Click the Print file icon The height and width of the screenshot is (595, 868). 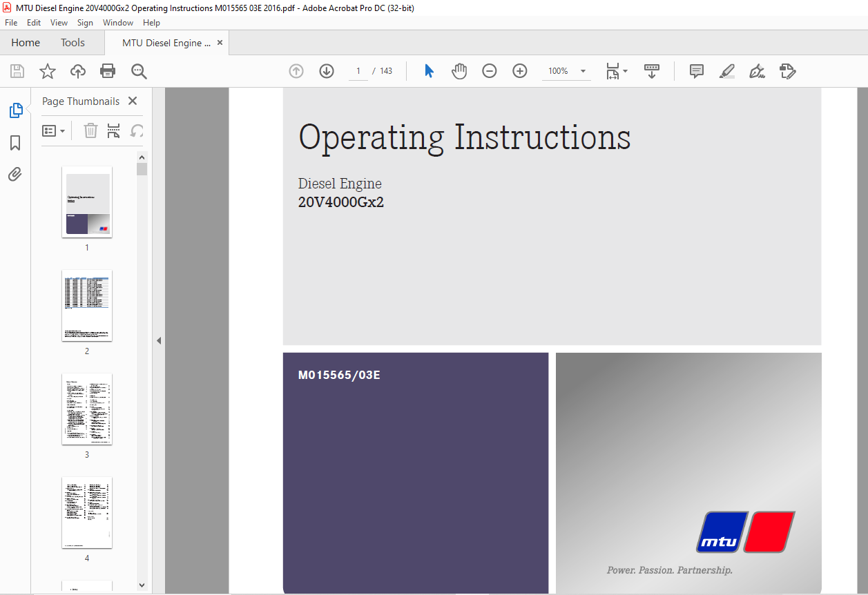click(x=108, y=71)
